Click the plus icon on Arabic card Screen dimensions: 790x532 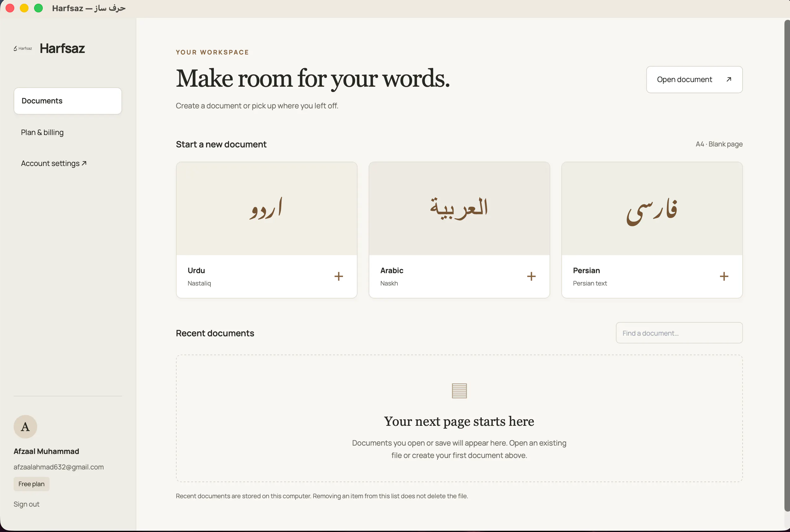coord(531,276)
